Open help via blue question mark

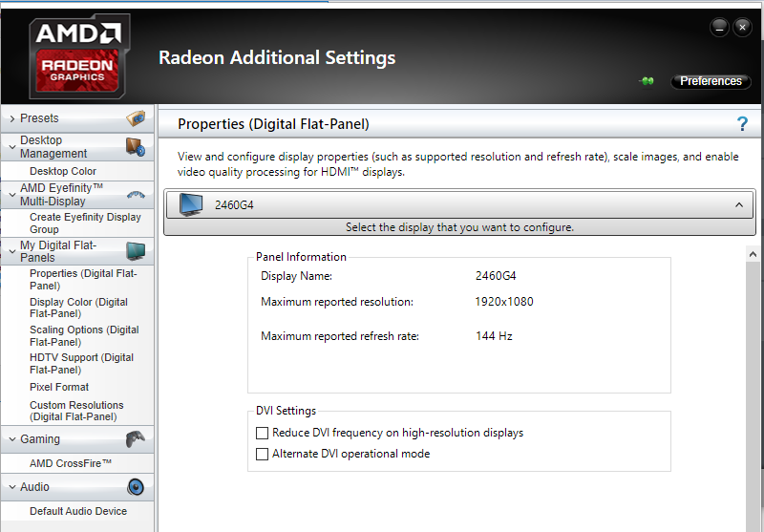pyautogui.click(x=742, y=124)
